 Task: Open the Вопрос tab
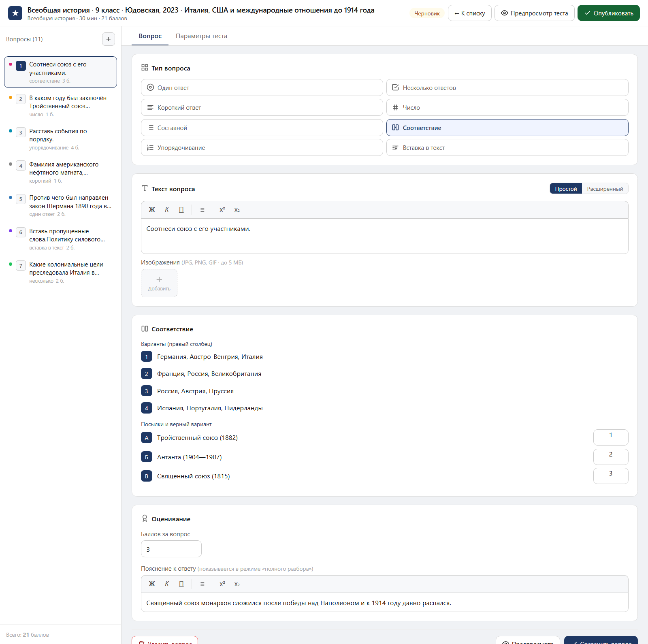[150, 36]
